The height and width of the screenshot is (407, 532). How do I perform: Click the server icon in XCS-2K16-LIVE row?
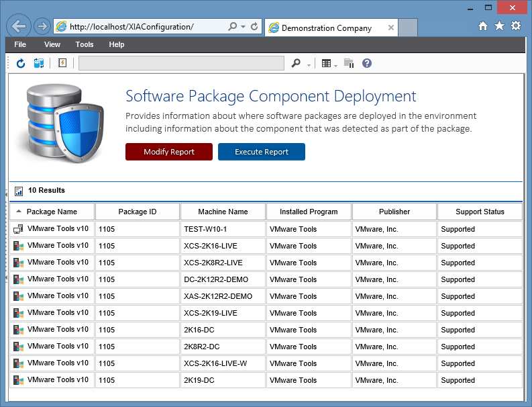click(x=18, y=246)
